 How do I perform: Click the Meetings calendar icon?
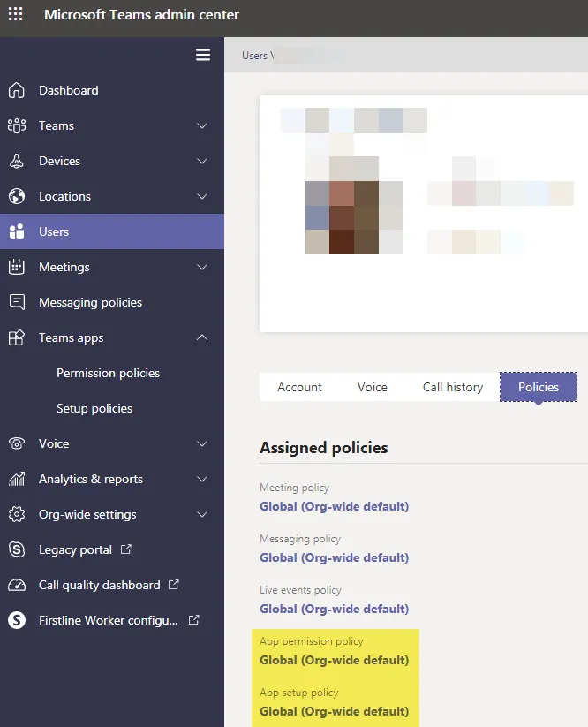tap(17, 267)
